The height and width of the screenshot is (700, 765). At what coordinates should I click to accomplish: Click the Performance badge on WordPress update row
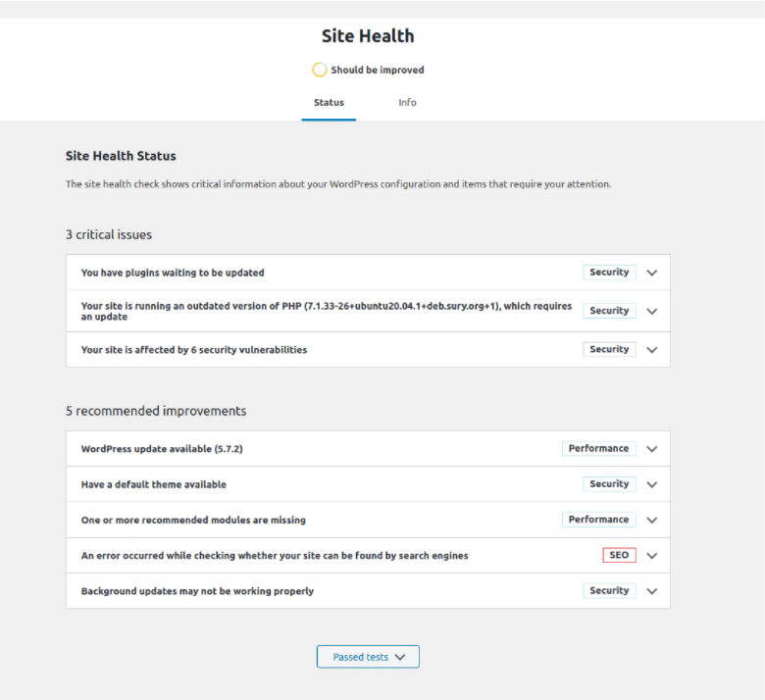coord(598,448)
